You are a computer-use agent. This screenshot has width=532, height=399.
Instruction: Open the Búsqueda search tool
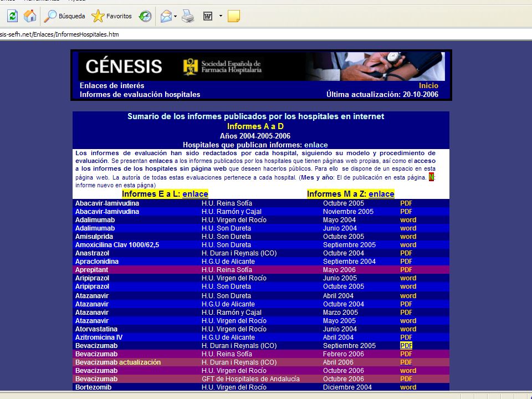(x=65, y=16)
